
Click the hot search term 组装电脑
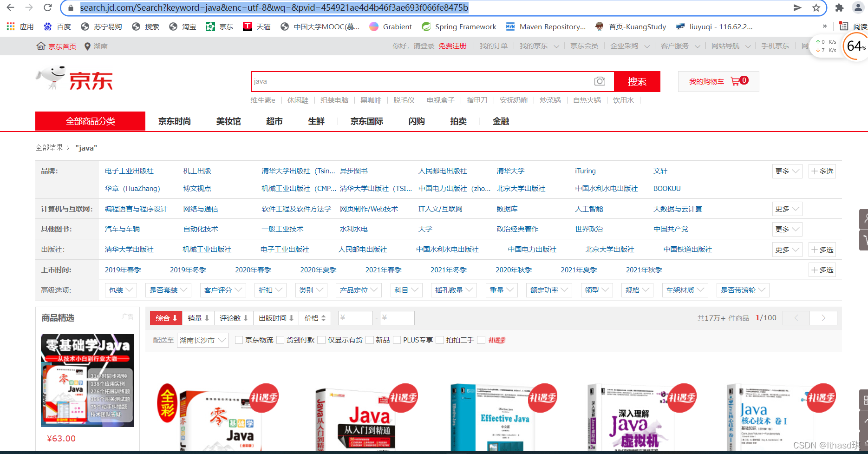click(334, 100)
